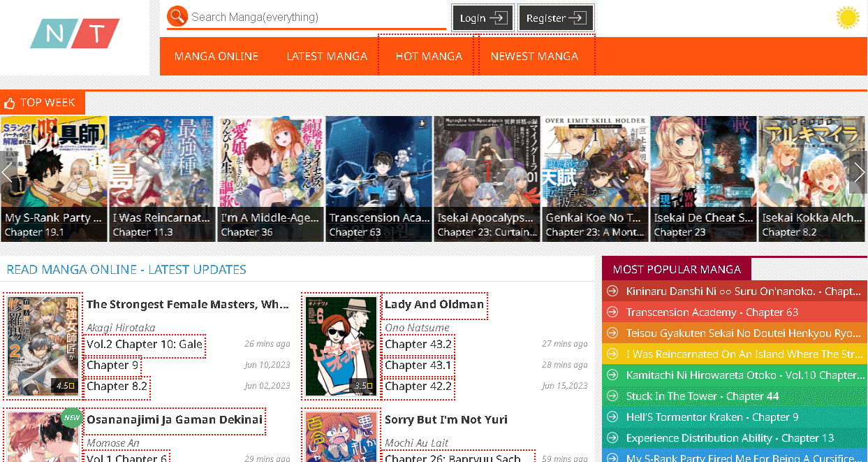Open the I Was Reincarnated carousel cover
The image size is (868, 462).
coord(162,179)
